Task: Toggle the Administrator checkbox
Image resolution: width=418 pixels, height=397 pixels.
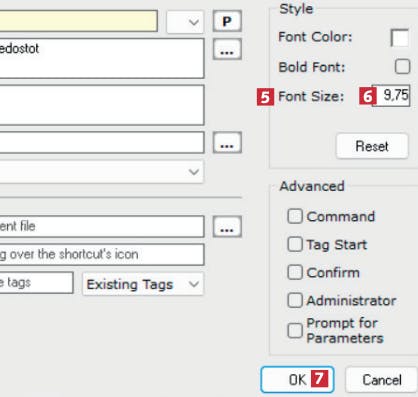Action: 295,300
